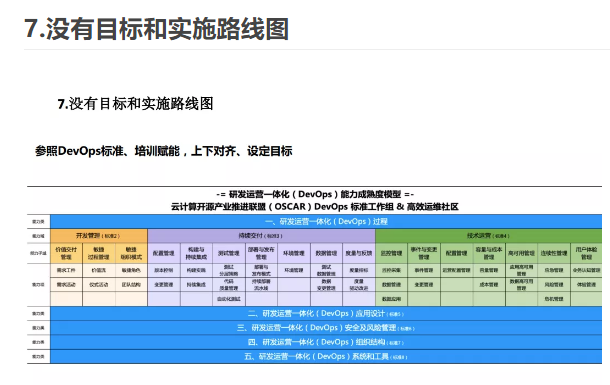Click the 配置管理 cell under 持续交付

coord(164,253)
